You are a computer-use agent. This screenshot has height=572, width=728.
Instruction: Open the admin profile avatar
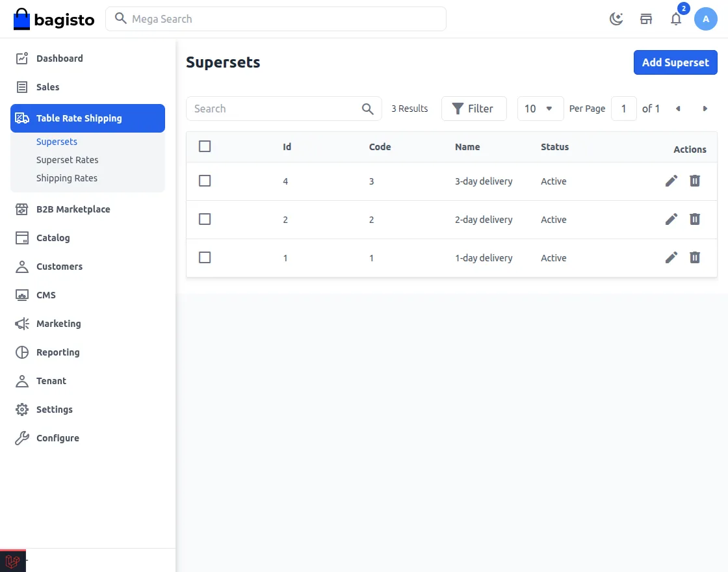(706, 19)
